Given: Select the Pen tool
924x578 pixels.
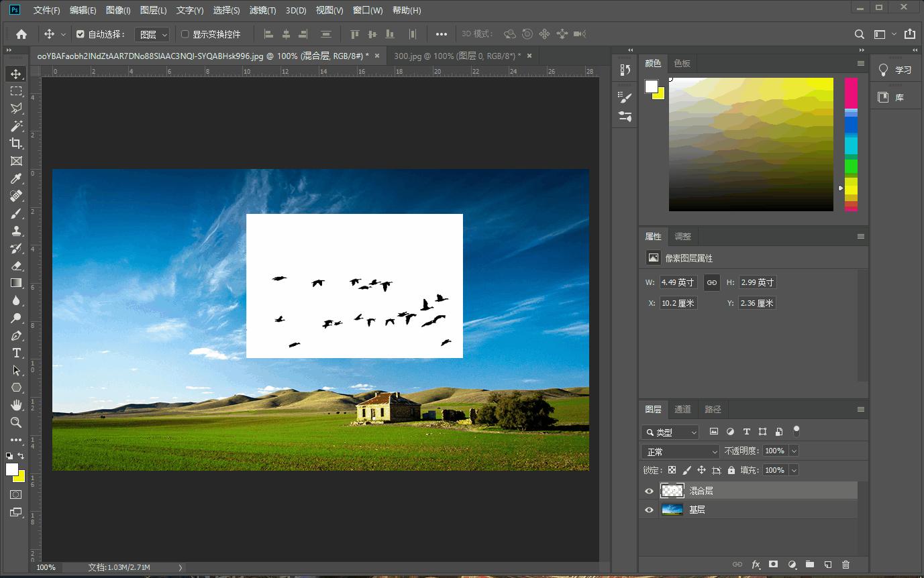Looking at the screenshot, I should click(16, 335).
